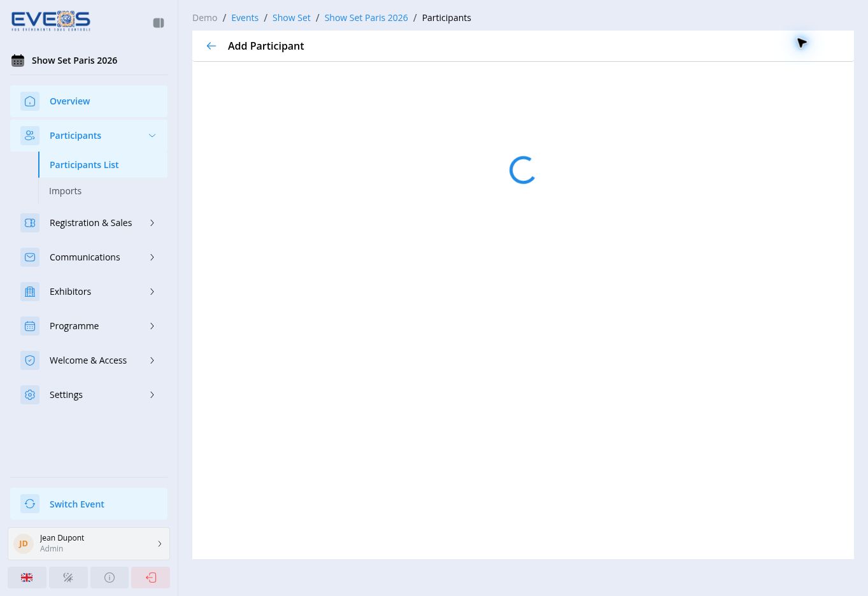Select Participants List in sidebar

coord(103,165)
